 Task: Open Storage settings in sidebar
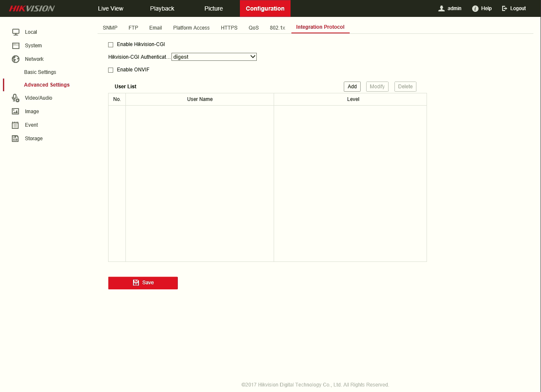click(x=34, y=139)
